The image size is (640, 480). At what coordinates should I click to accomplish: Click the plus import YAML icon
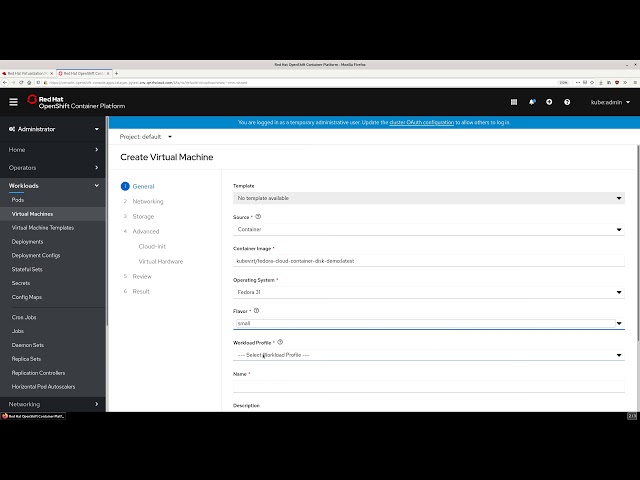point(549,102)
